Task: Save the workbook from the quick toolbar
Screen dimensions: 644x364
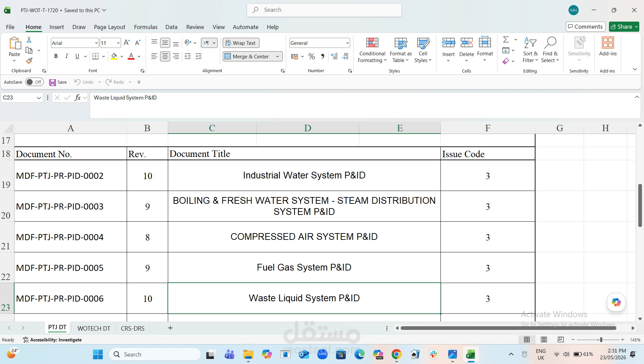Action: click(x=58, y=82)
